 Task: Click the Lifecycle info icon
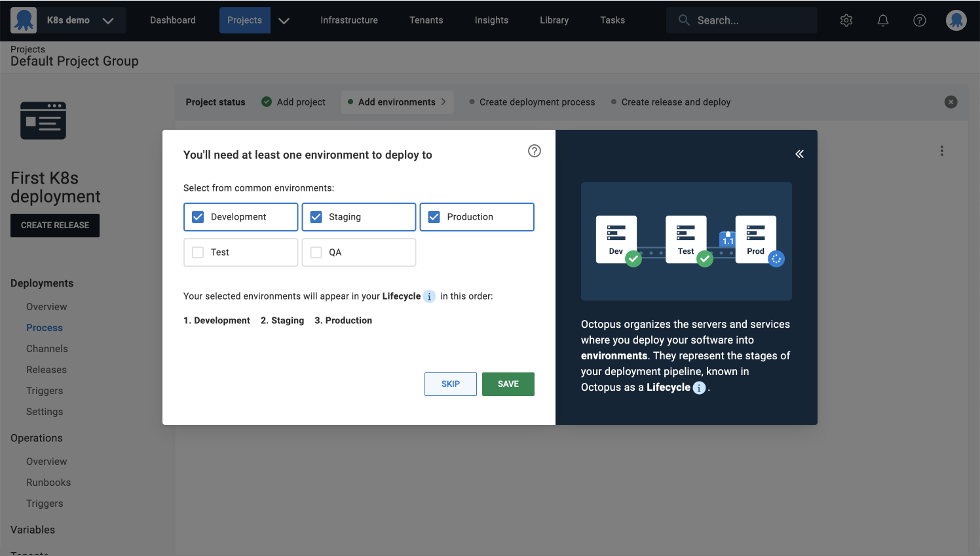coord(429,296)
